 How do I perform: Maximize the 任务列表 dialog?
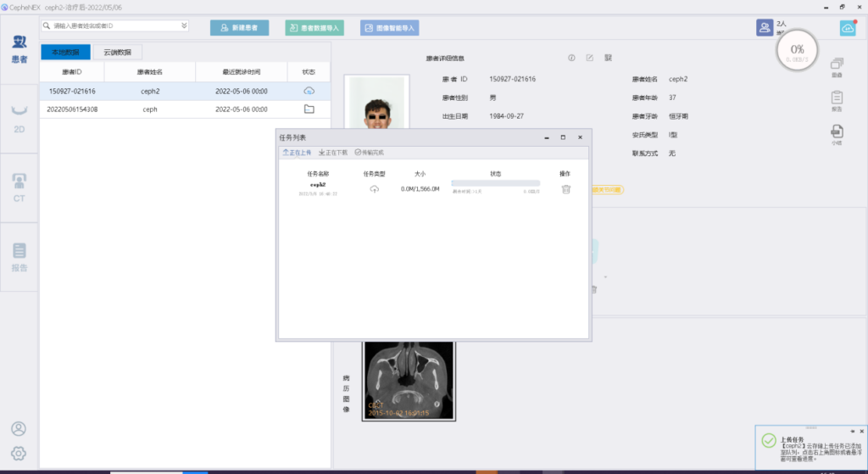point(563,137)
